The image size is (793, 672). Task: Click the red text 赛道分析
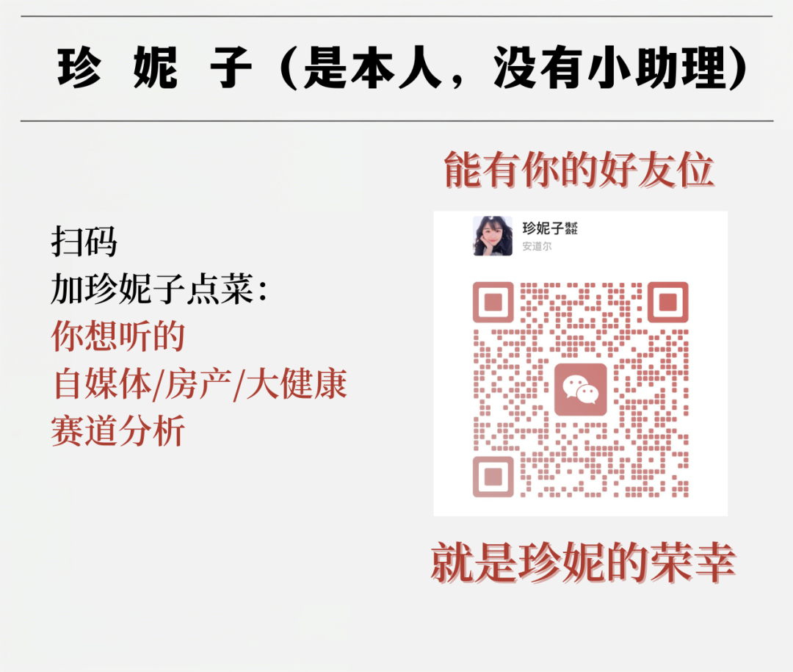[x=117, y=431]
